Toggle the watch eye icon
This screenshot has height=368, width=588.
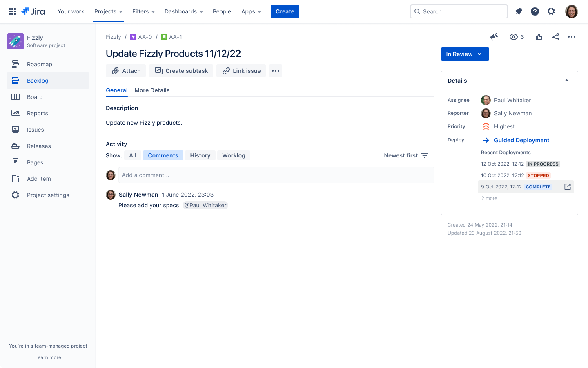(x=514, y=37)
